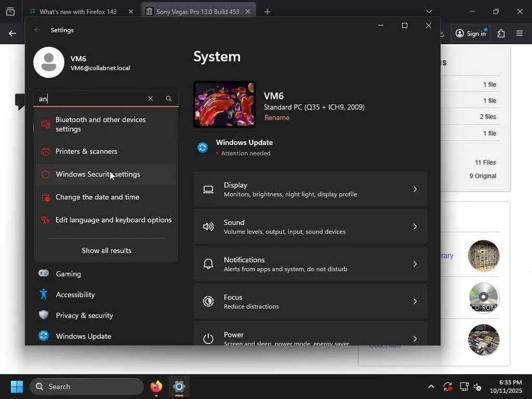Click the VM6 desktop wallpaper thumbnail
Viewport: 532px width, 399px height.
tap(224, 104)
